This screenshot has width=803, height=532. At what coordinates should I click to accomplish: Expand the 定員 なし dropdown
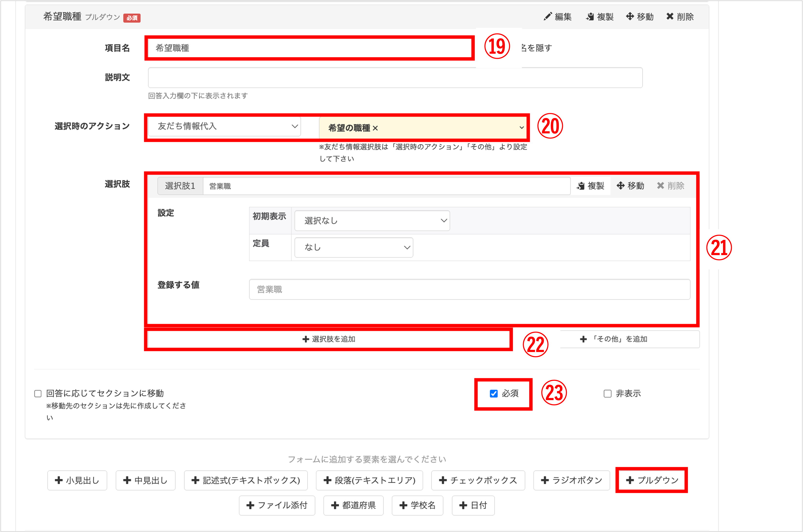pos(354,247)
